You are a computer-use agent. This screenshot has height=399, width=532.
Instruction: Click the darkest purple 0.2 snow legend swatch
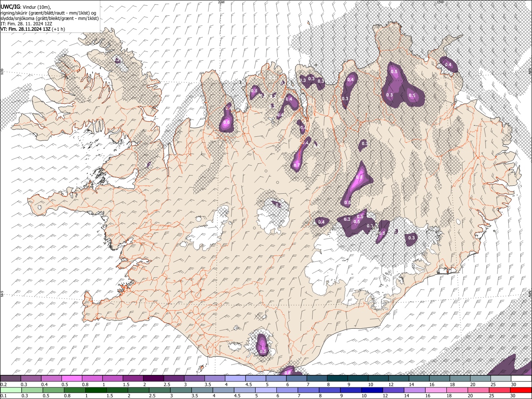10,379
